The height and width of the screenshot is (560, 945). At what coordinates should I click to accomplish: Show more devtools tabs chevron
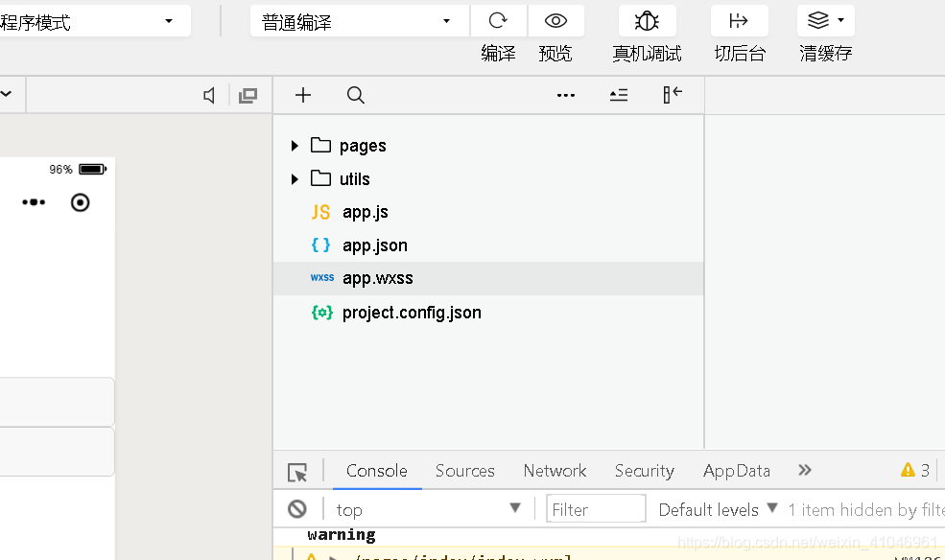(805, 470)
